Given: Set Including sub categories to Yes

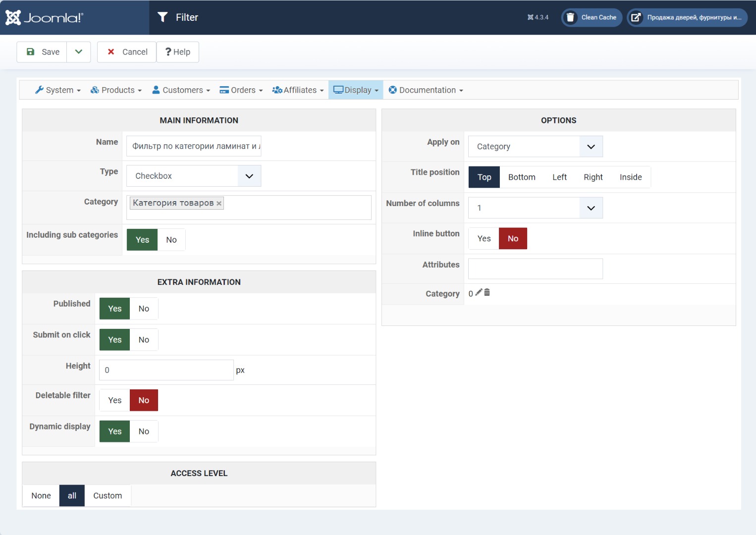Looking at the screenshot, I should (x=142, y=240).
